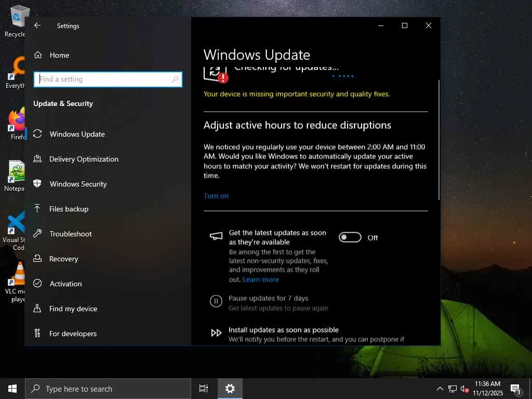Open Recovery in the sidebar
This screenshot has height=399, width=532.
64,259
